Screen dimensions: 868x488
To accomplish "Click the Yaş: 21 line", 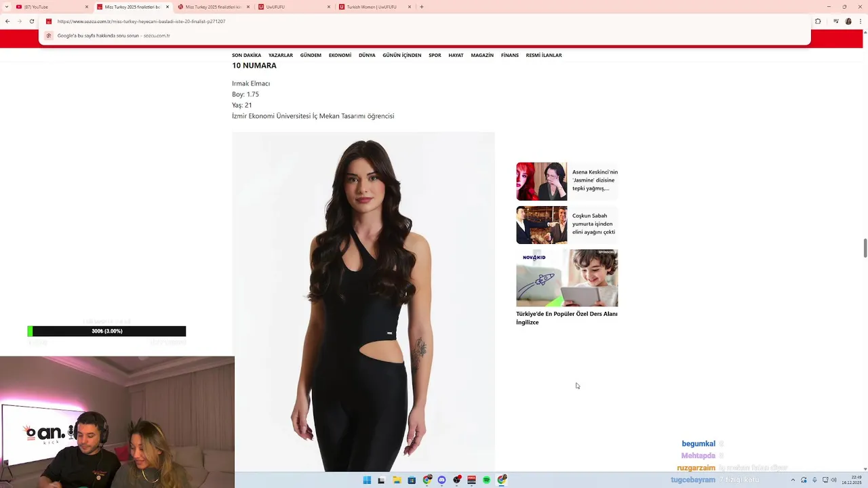I will (242, 105).
